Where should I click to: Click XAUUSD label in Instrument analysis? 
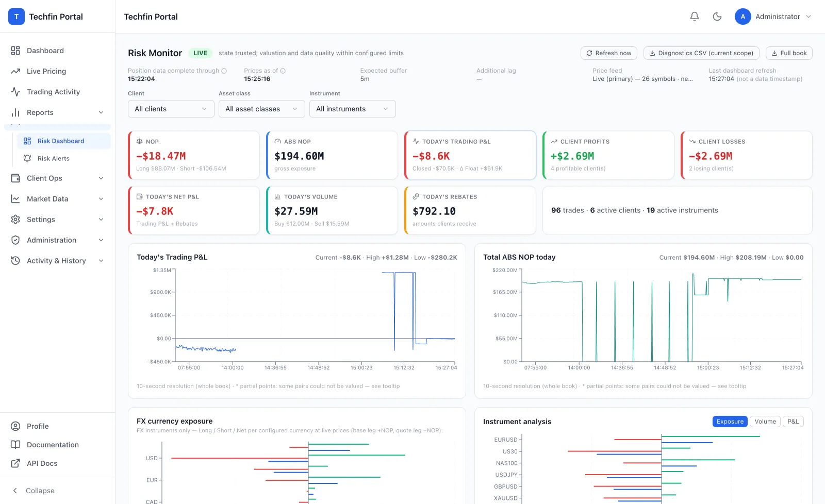pos(505,498)
